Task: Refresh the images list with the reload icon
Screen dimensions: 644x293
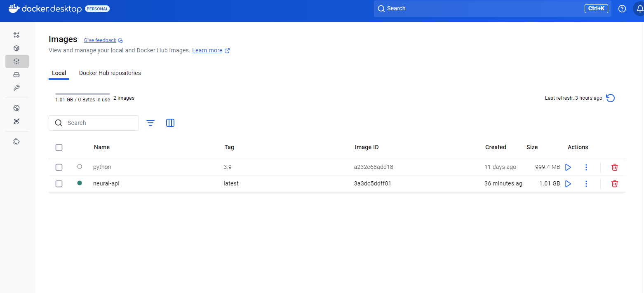Action: (x=611, y=98)
